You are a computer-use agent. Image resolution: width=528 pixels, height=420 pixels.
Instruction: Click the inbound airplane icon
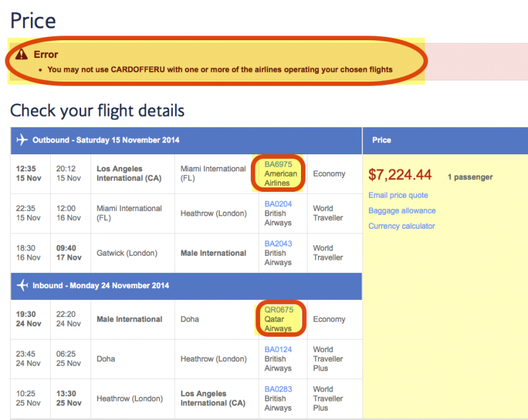click(x=21, y=286)
